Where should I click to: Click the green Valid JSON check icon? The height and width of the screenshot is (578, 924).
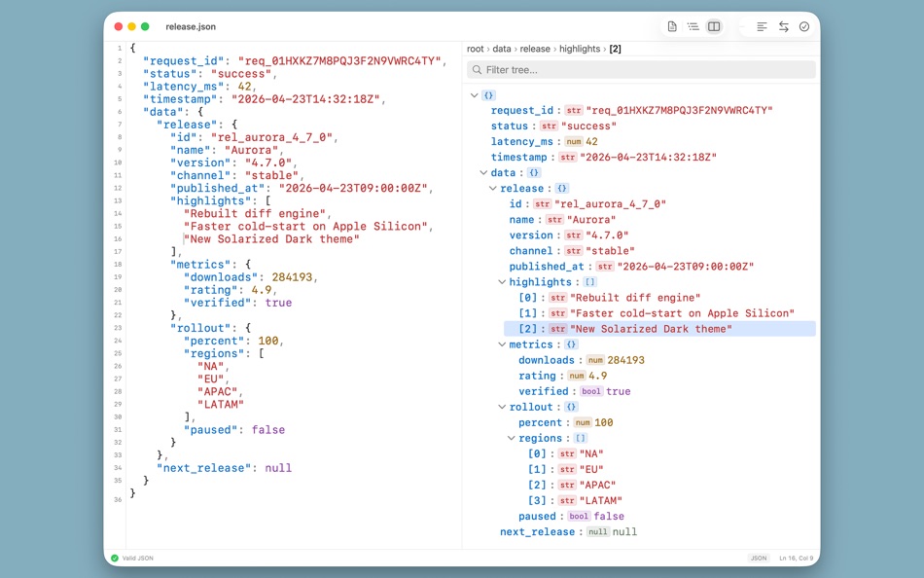115,558
